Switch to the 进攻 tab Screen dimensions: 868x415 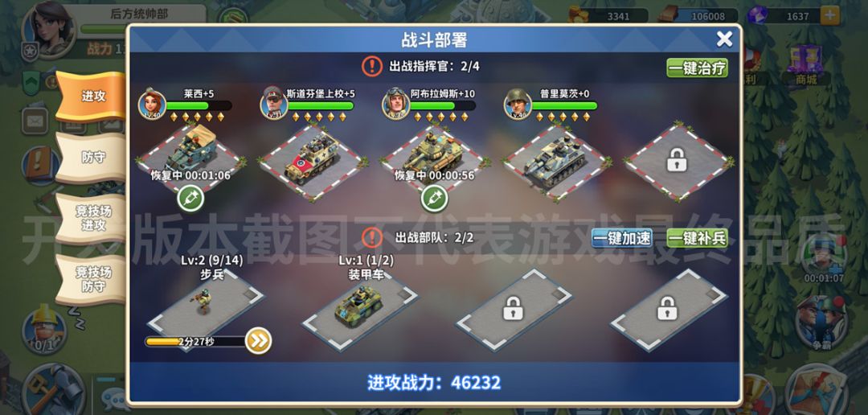(x=92, y=96)
